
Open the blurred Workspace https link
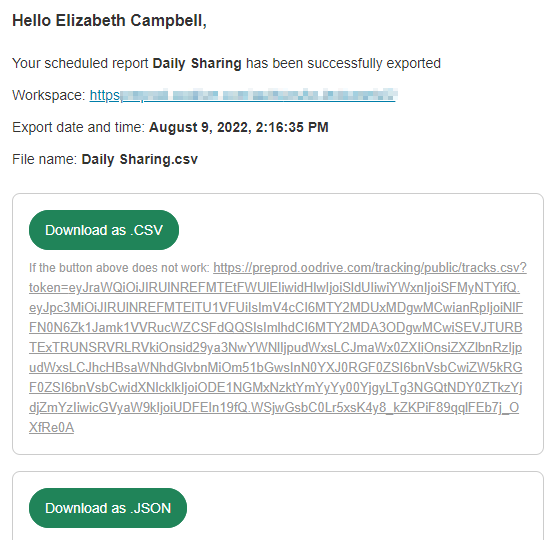coord(243,95)
